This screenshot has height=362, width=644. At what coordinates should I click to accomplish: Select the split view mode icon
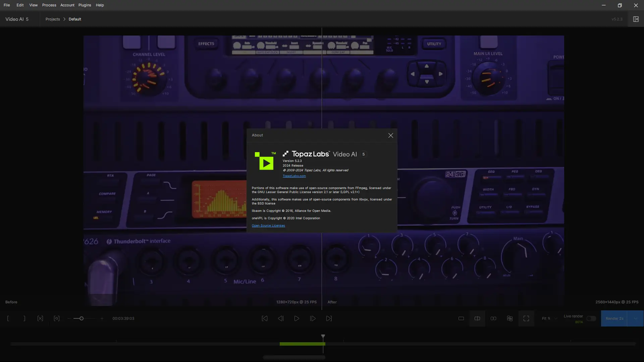(477, 318)
